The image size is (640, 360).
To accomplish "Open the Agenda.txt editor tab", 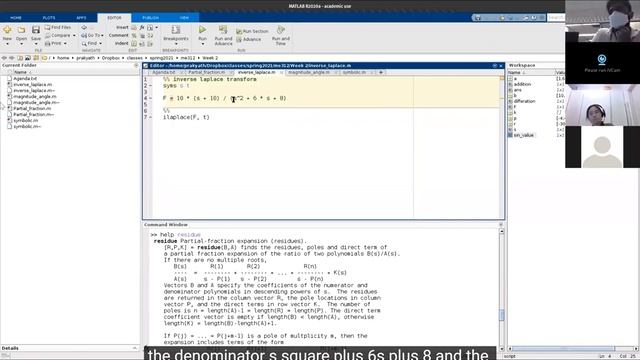I will 164,72.
